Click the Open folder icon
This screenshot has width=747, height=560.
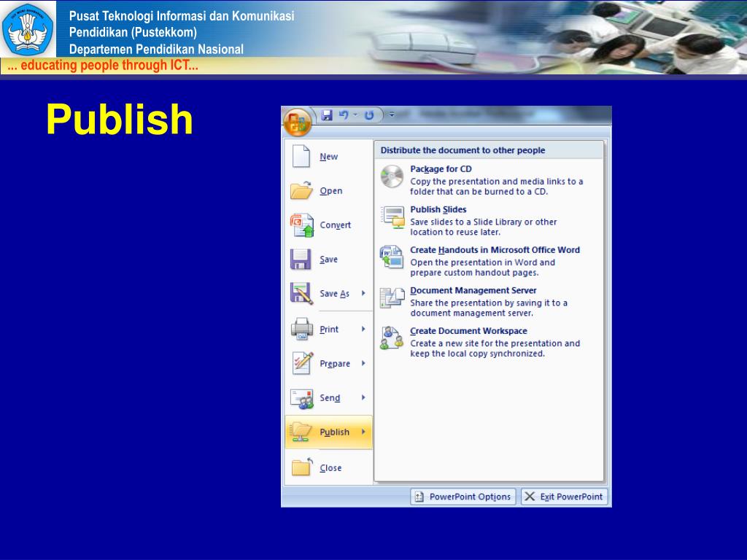pyautogui.click(x=301, y=190)
